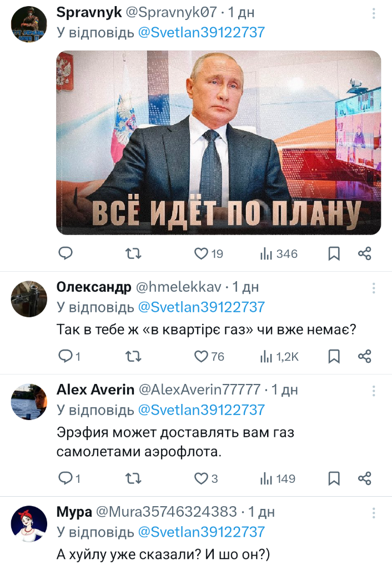392x569 pixels.
Task: Open more options on Alex Averin's tweet
Action: (374, 391)
